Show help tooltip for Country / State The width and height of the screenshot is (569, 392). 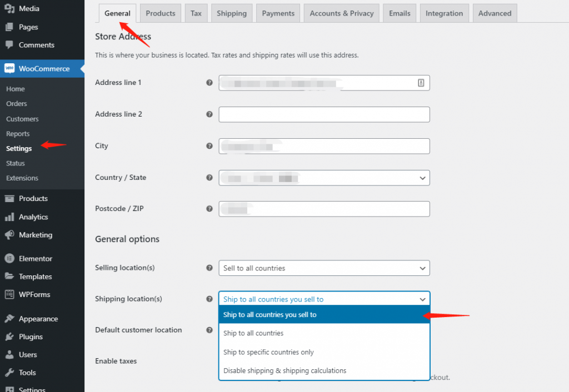pyautogui.click(x=209, y=178)
